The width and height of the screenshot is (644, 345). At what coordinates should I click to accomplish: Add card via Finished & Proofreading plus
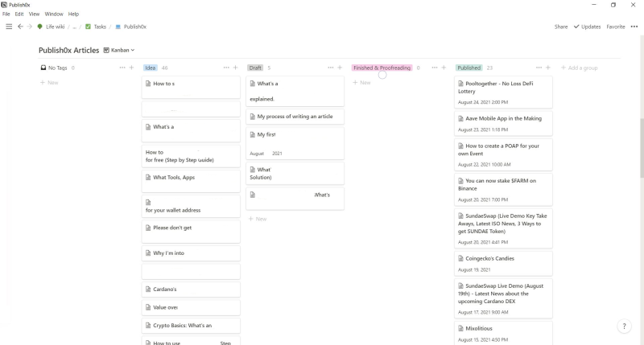point(444,68)
